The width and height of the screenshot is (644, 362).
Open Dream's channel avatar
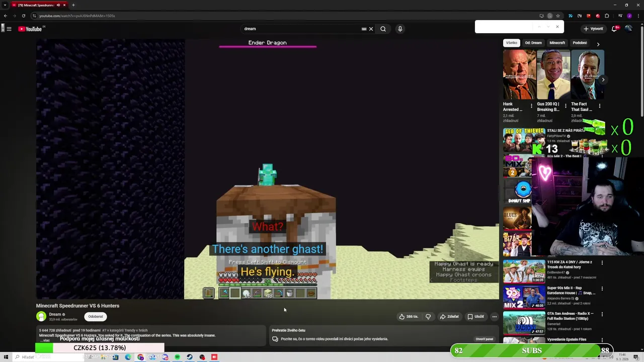[x=41, y=316]
